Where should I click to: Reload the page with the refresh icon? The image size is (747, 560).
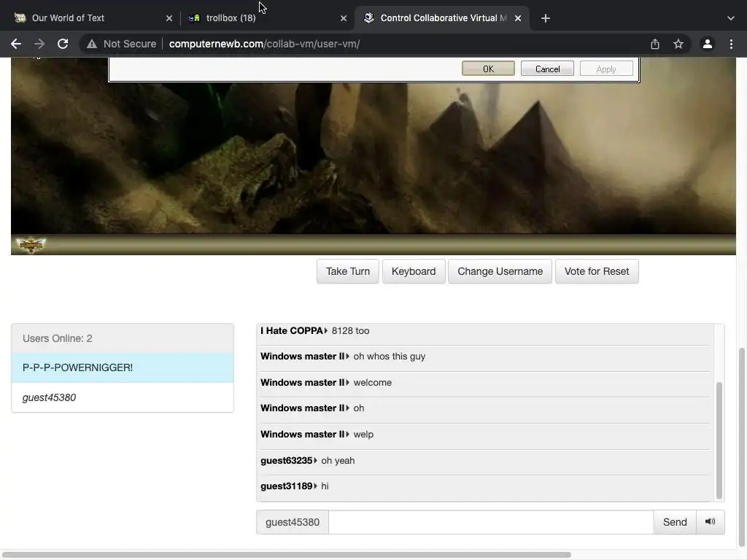tap(63, 44)
